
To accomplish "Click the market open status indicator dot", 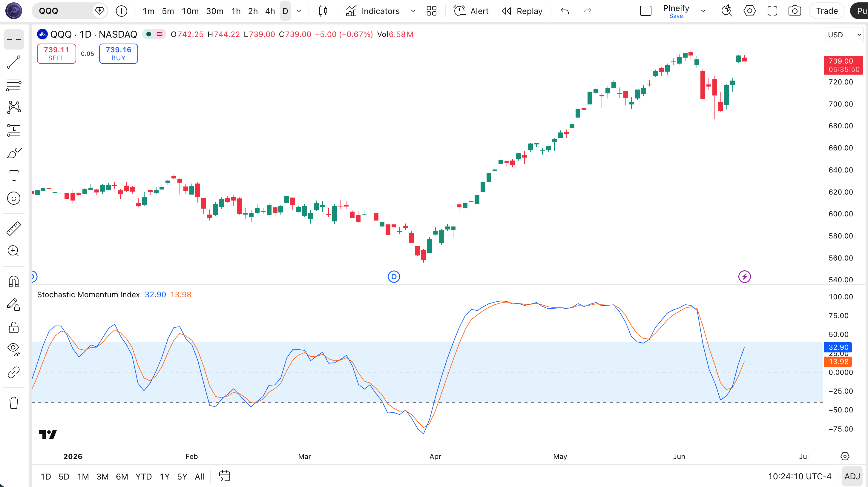I will (x=148, y=34).
